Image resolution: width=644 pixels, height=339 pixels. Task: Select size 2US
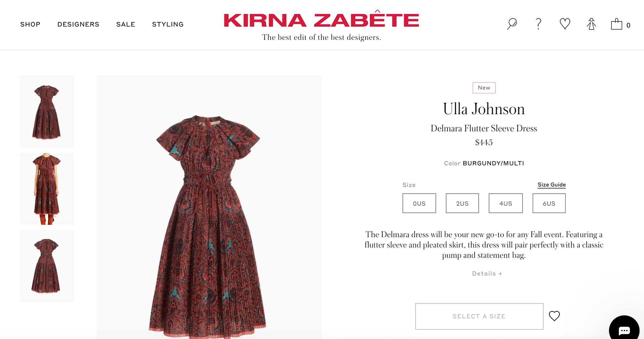click(462, 203)
